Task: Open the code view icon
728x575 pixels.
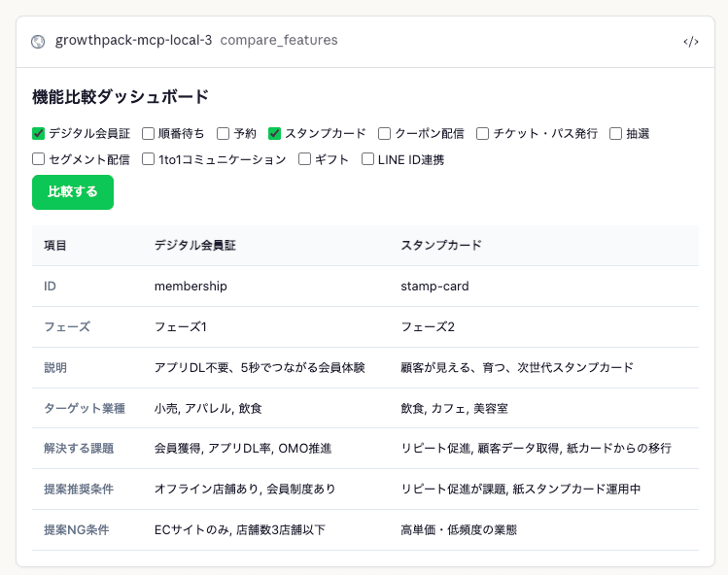Action: (691, 42)
